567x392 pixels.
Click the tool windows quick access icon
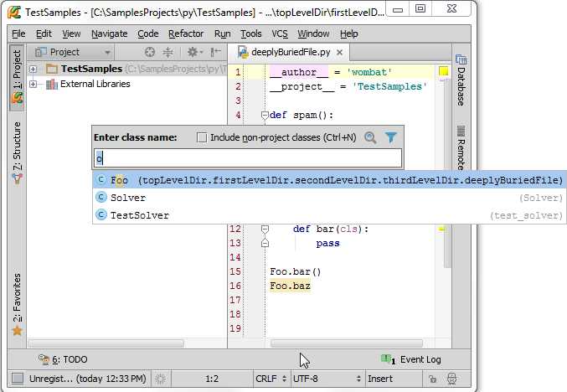18,379
